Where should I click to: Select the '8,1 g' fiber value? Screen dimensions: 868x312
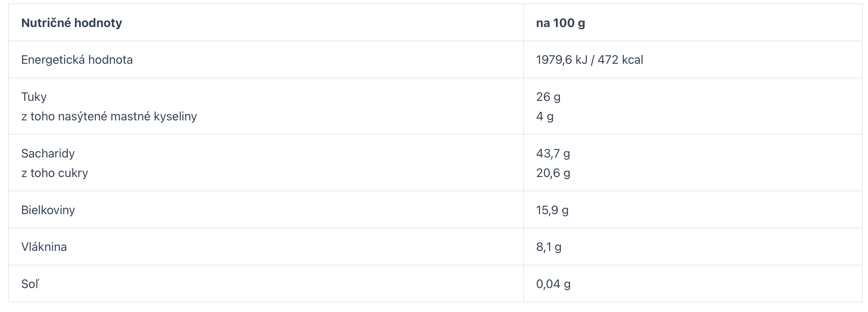tap(549, 247)
